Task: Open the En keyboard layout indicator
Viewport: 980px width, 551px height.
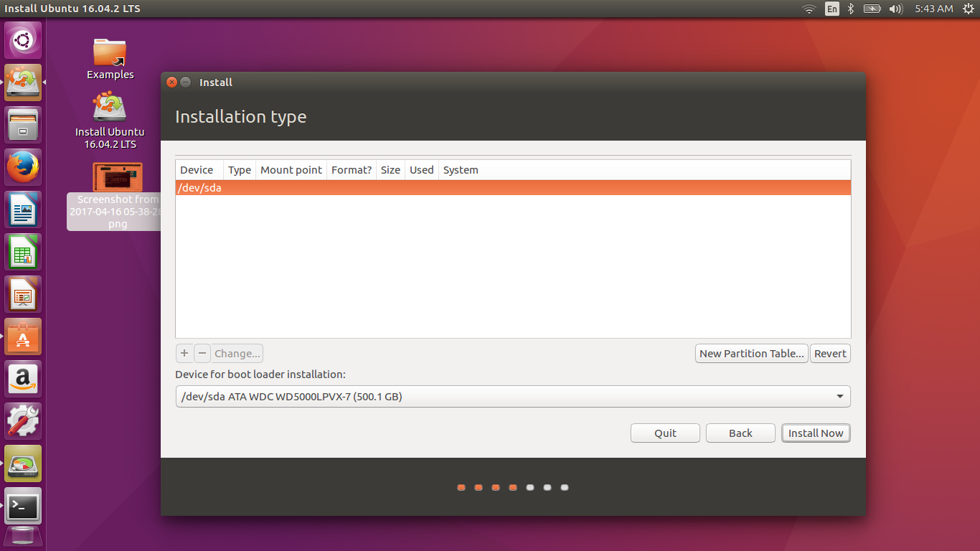Action: point(831,9)
